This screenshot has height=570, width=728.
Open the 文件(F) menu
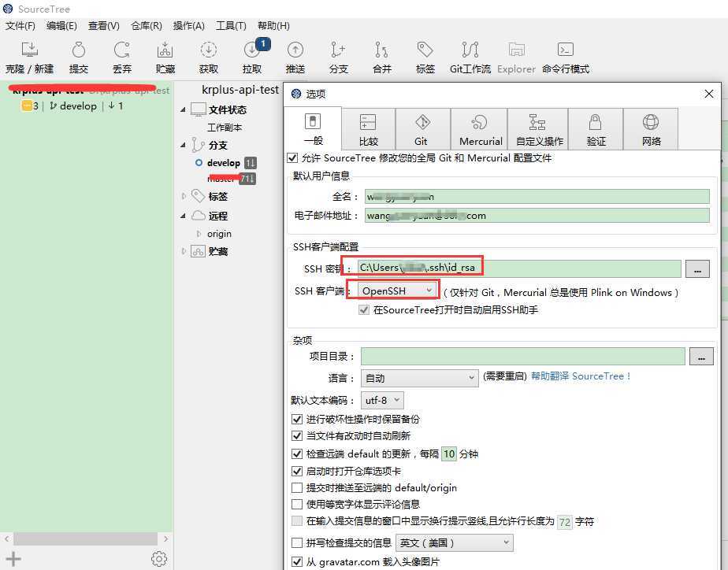20,25
